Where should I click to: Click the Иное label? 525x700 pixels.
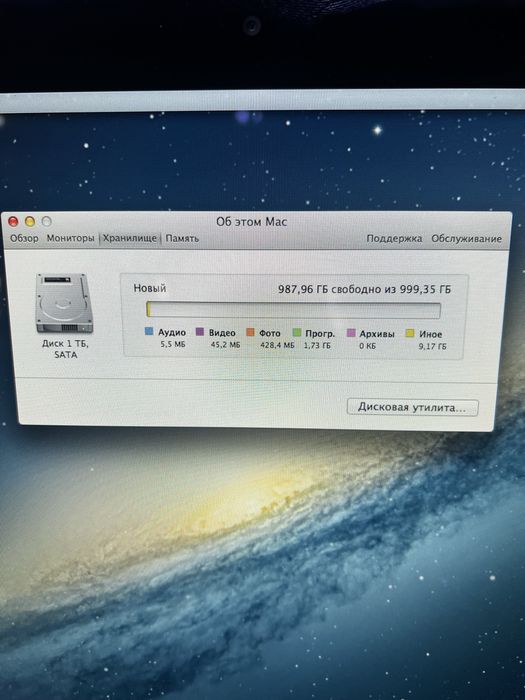coord(430,334)
